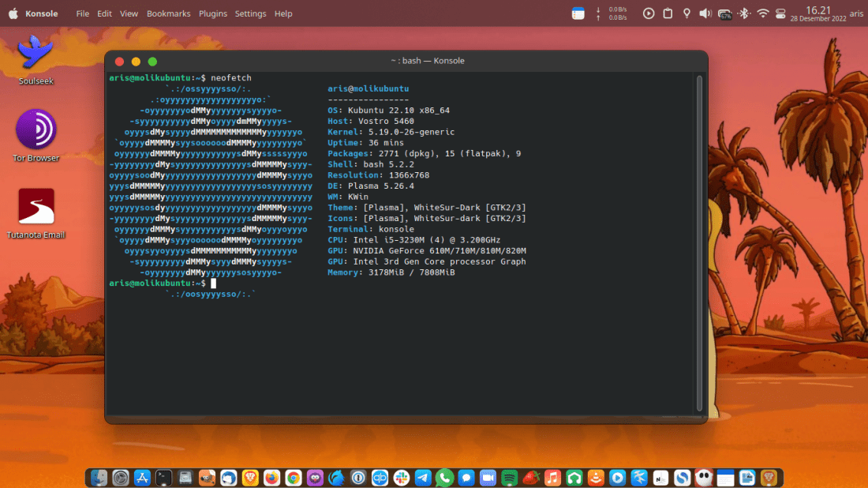The height and width of the screenshot is (488, 868).
Task: Click the Wi-Fi network tray icon
Action: point(762,13)
